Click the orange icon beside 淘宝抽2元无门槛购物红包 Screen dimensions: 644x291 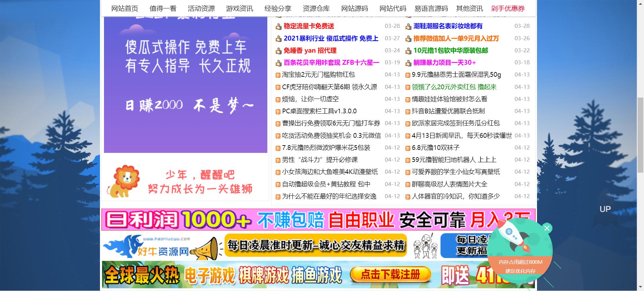point(278,75)
